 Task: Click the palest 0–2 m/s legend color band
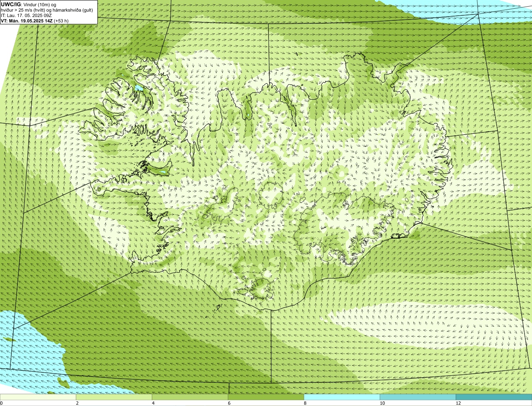coord(38,397)
